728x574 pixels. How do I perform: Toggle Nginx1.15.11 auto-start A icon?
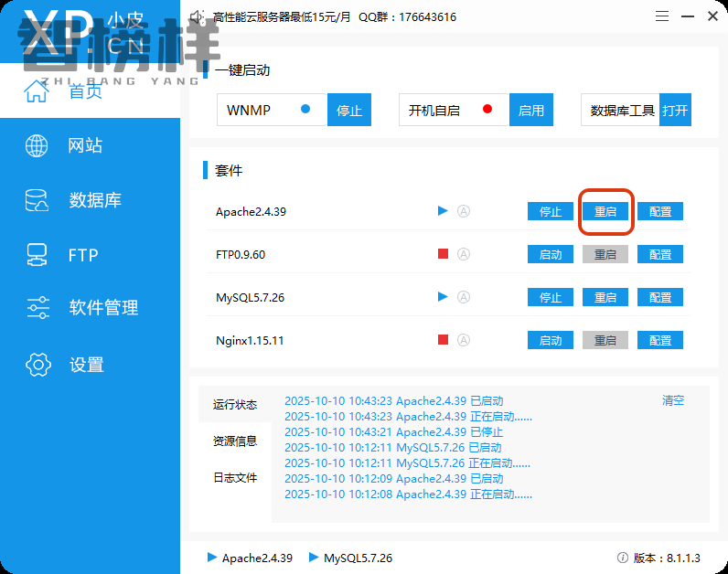(x=464, y=340)
